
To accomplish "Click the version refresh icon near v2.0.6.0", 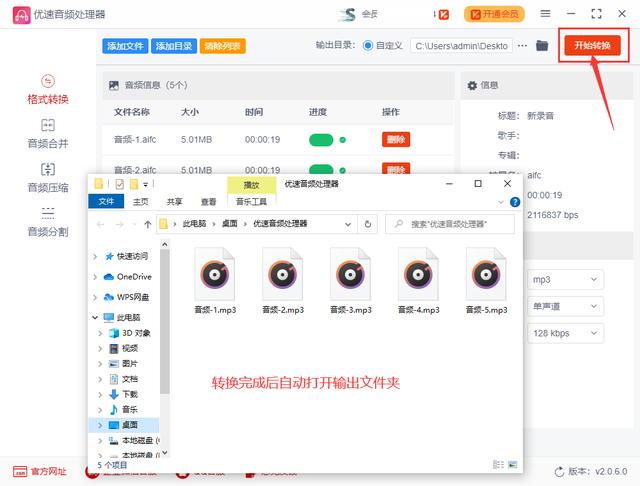I will coord(559,472).
